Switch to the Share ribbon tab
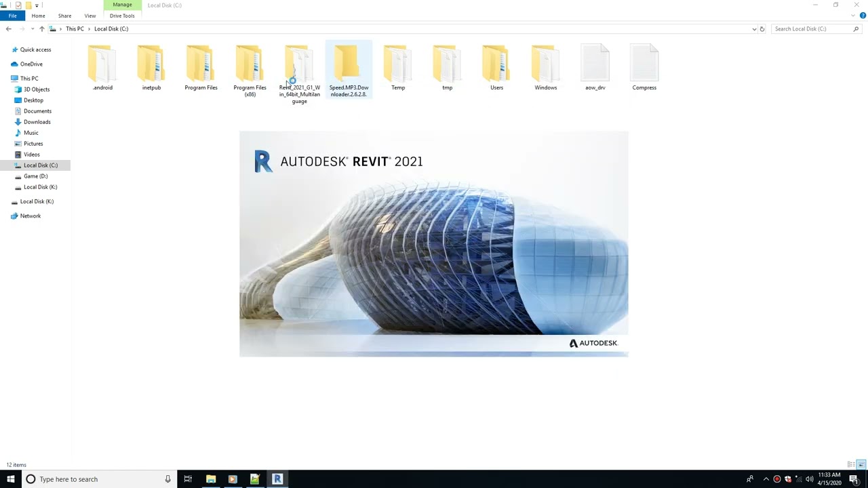Viewport: 868px width, 488px height. 64,16
